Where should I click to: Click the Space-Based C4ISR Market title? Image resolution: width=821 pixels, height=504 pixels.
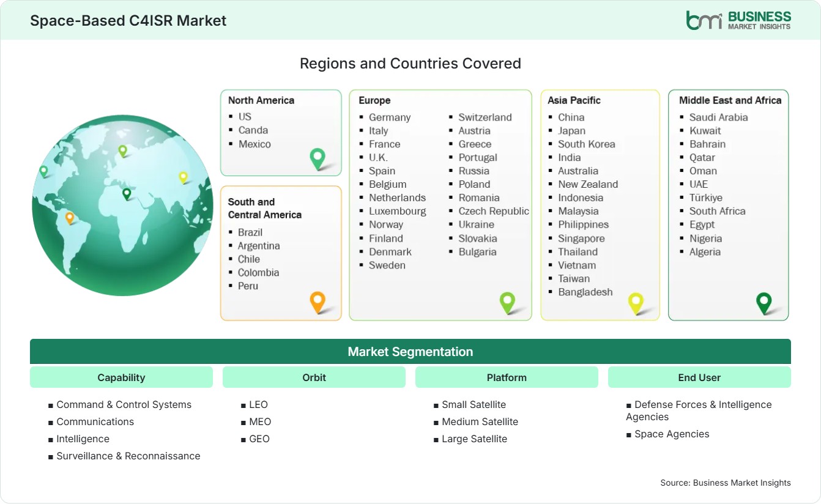[x=128, y=21]
